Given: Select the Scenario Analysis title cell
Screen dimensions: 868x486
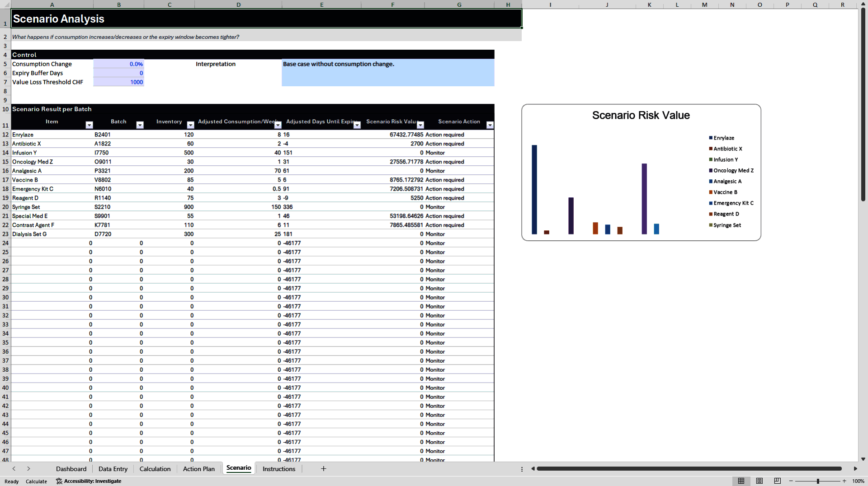Looking at the screenshot, I should tap(266, 19).
